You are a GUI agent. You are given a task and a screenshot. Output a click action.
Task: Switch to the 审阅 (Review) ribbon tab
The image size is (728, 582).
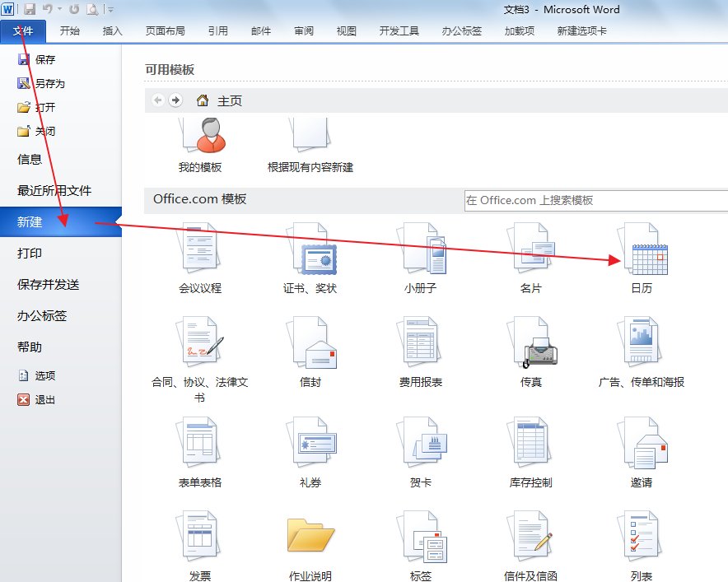[303, 30]
